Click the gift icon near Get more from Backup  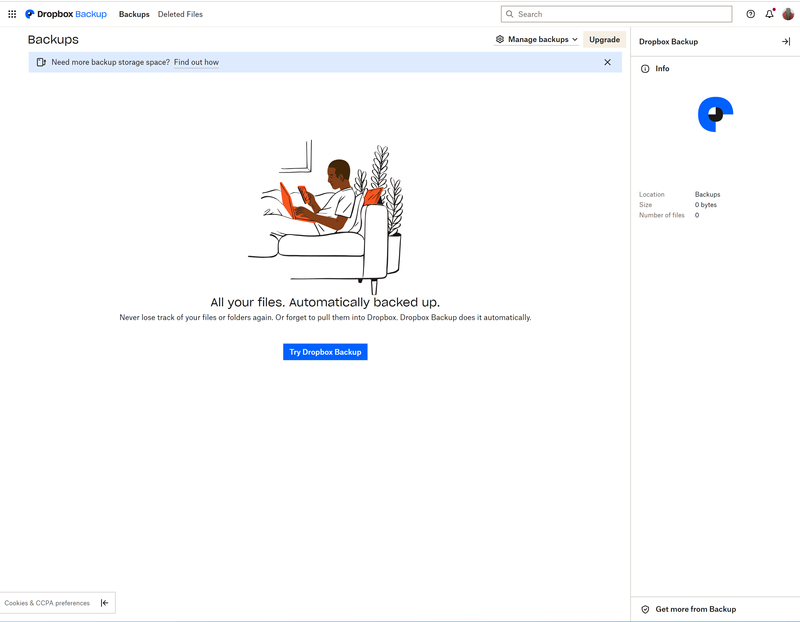click(645, 609)
